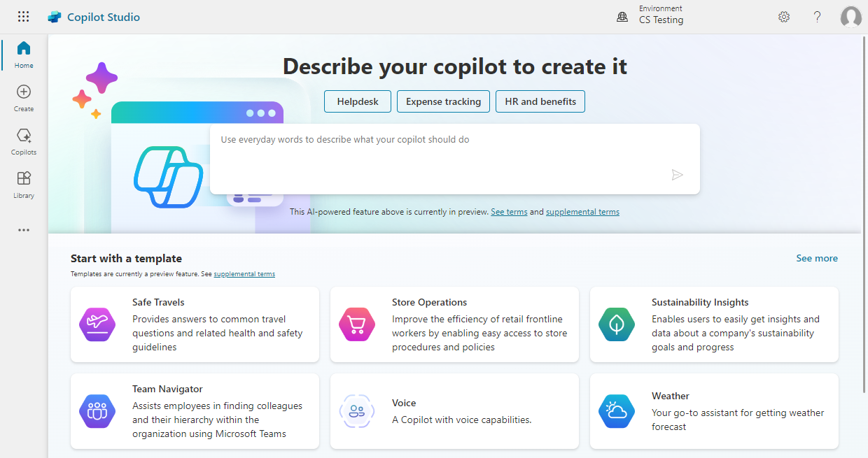Click the Describe your copilot heading
Image resolution: width=868 pixels, height=458 pixels.
coord(455,66)
